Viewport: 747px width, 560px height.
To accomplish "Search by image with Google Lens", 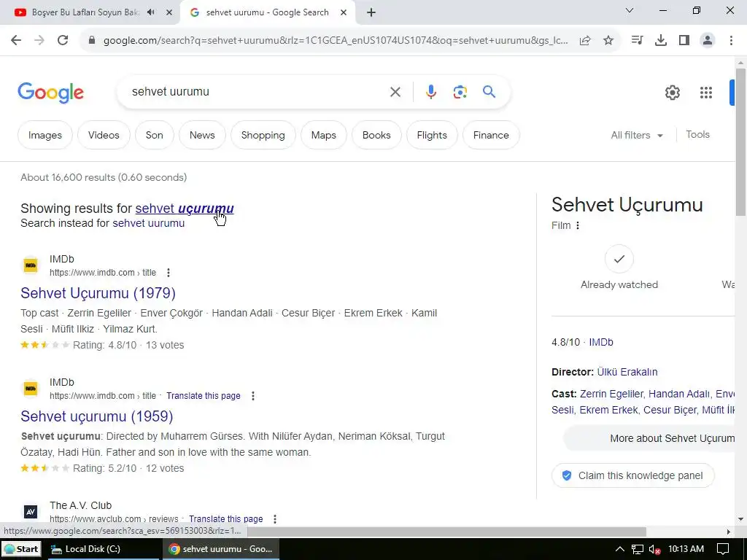I will coord(460,92).
